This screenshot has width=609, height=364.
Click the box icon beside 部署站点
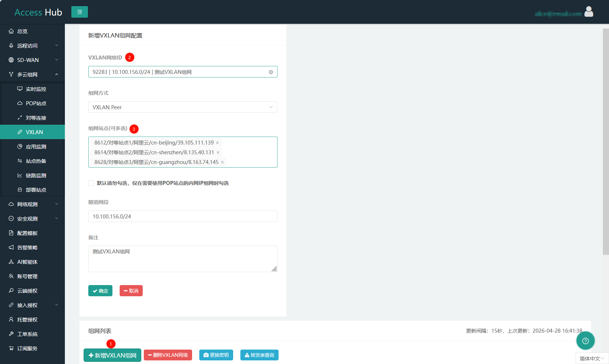pyautogui.click(x=20, y=190)
